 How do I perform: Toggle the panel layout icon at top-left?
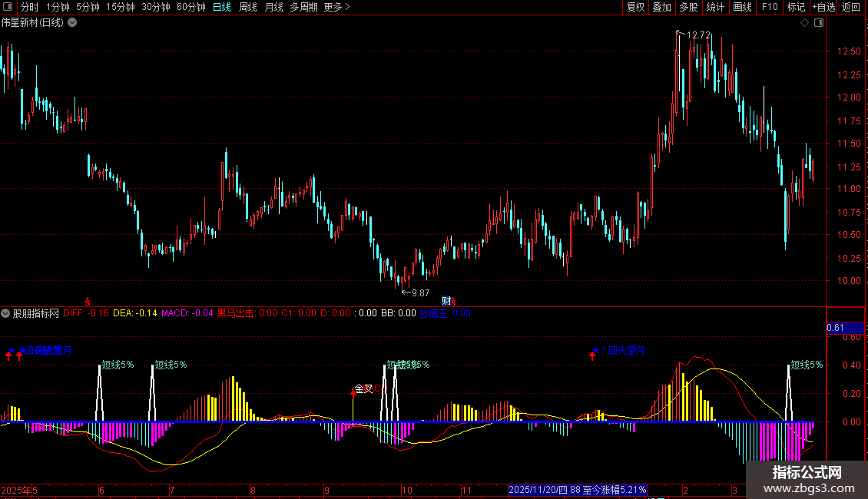tap(8, 7)
